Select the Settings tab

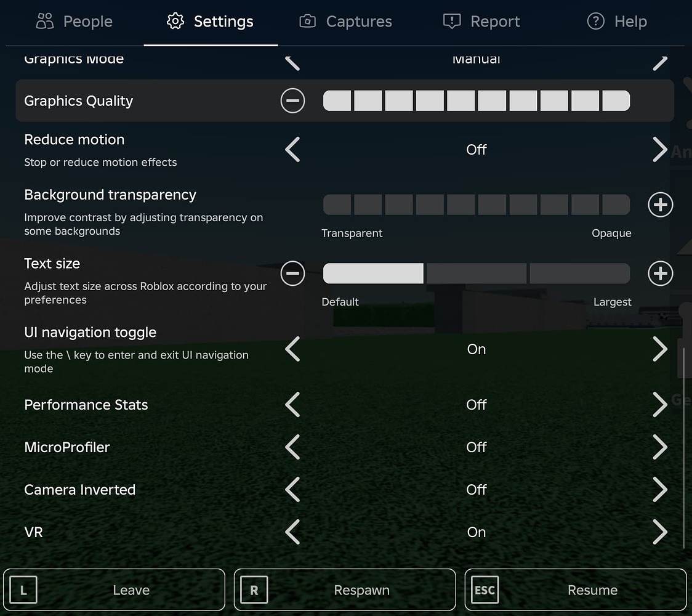[211, 21]
